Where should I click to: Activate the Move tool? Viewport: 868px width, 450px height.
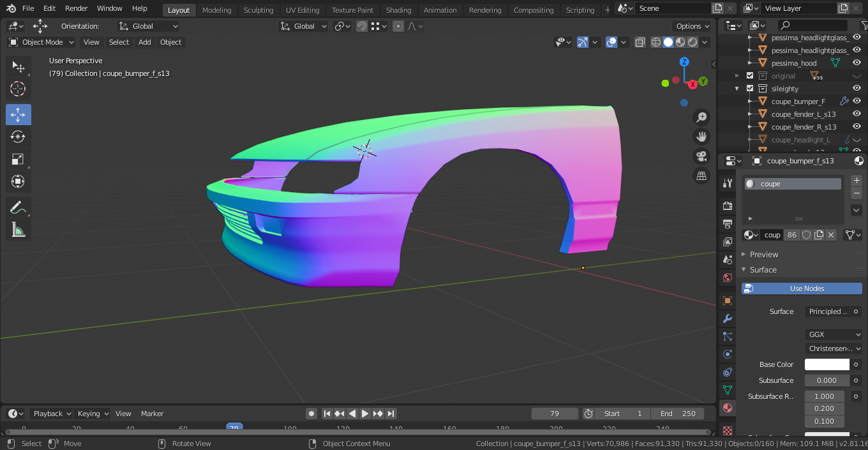coord(18,115)
